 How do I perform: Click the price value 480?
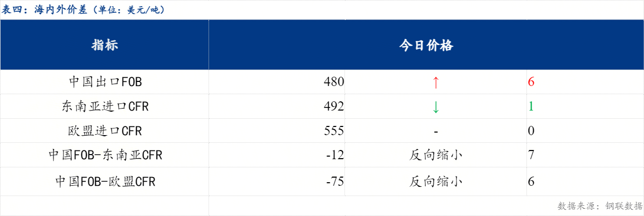tap(334, 82)
